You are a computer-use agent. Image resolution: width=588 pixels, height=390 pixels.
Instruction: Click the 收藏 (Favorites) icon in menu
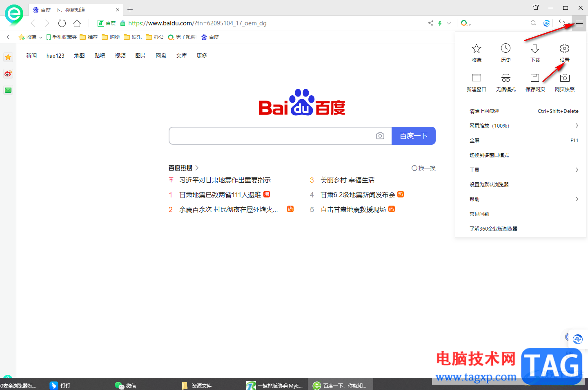pyautogui.click(x=477, y=52)
